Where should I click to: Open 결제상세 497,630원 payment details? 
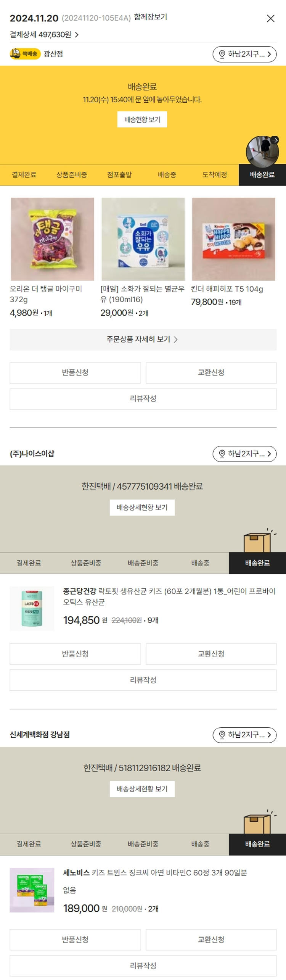(x=44, y=35)
